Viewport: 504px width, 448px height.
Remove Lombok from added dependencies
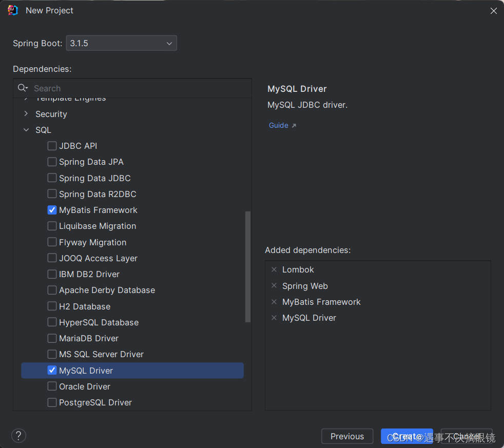click(274, 269)
